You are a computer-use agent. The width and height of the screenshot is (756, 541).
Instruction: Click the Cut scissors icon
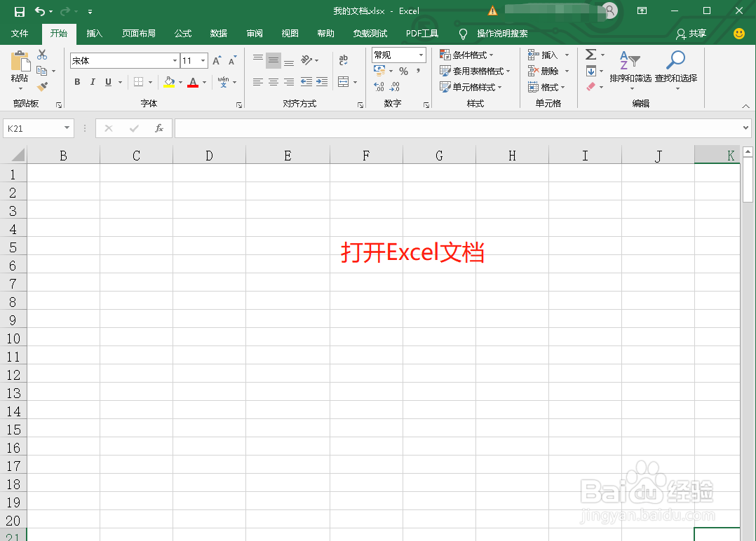(42, 55)
